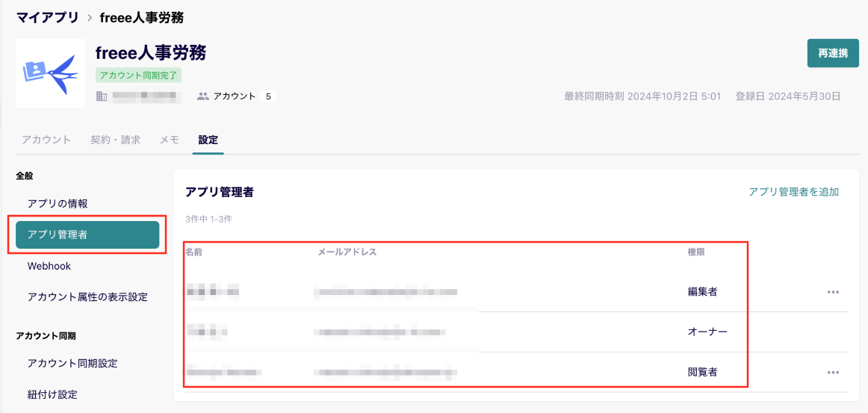Click the blurred name in the オーナー row

pos(207,332)
